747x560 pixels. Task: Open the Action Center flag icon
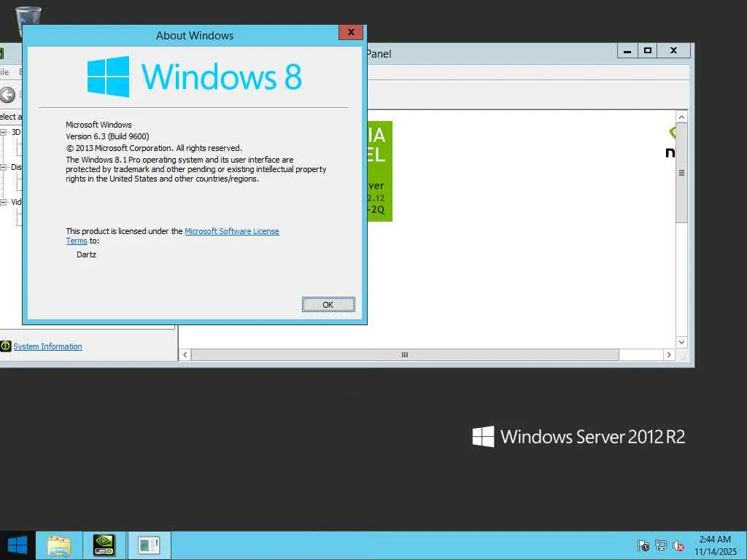643,545
